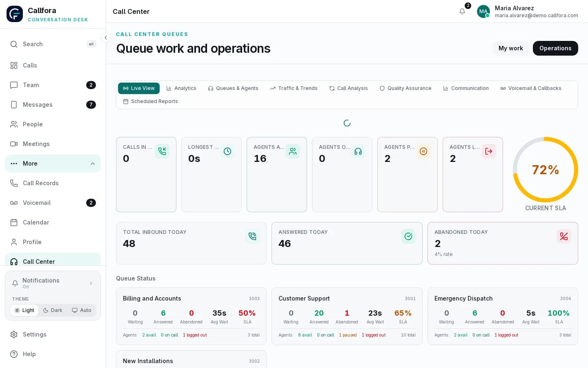The height and width of the screenshot is (368, 588).
Task: Open the Billing and Accounts queue card
Action: click(x=191, y=316)
